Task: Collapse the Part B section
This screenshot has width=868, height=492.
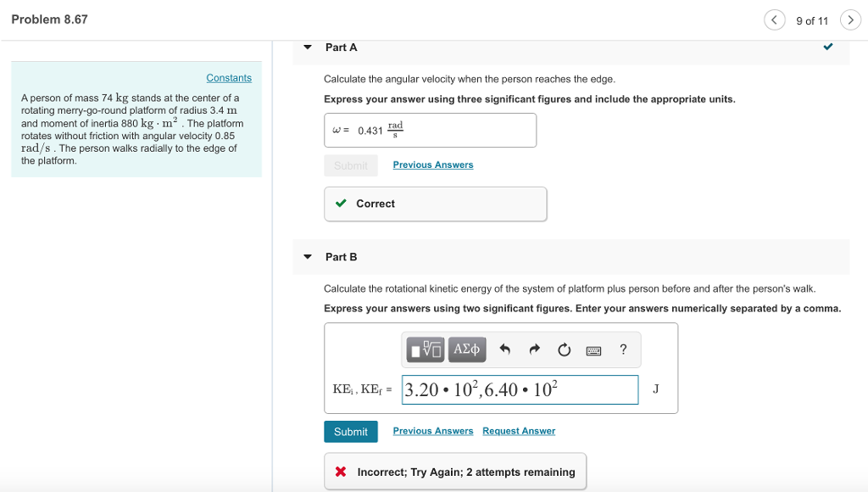Action: (307, 257)
